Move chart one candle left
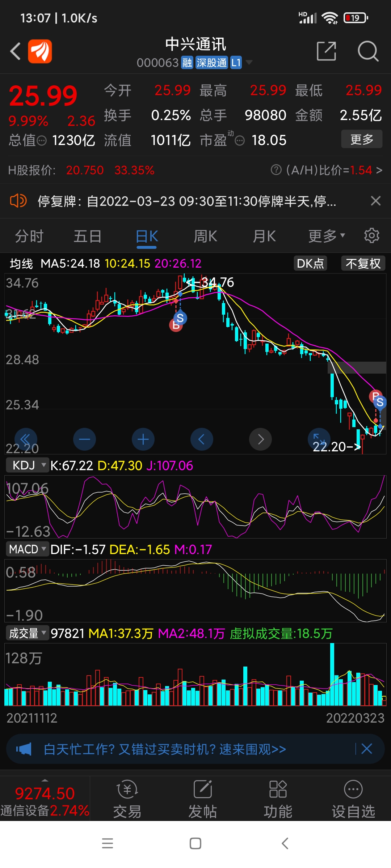Image resolution: width=391 pixels, height=868 pixels. pos(202,439)
